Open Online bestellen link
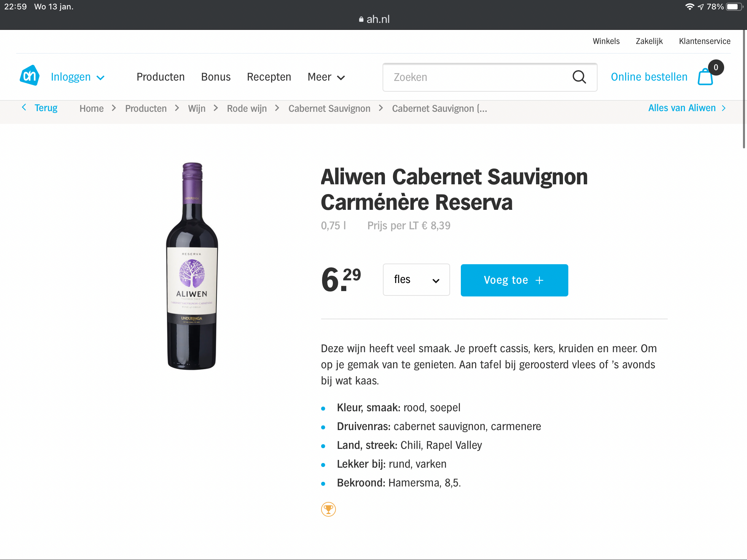This screenshot has width=747, height=560. [x=649, y=77]
